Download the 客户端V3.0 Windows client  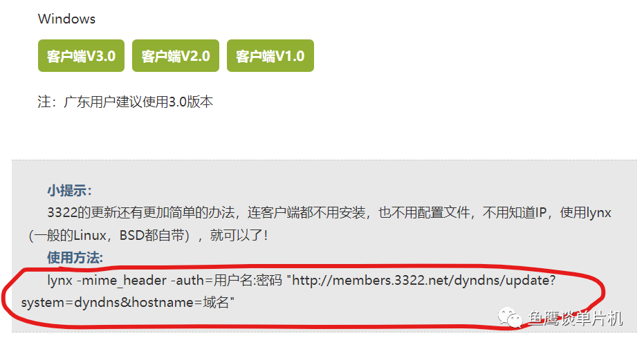[81, 56]
